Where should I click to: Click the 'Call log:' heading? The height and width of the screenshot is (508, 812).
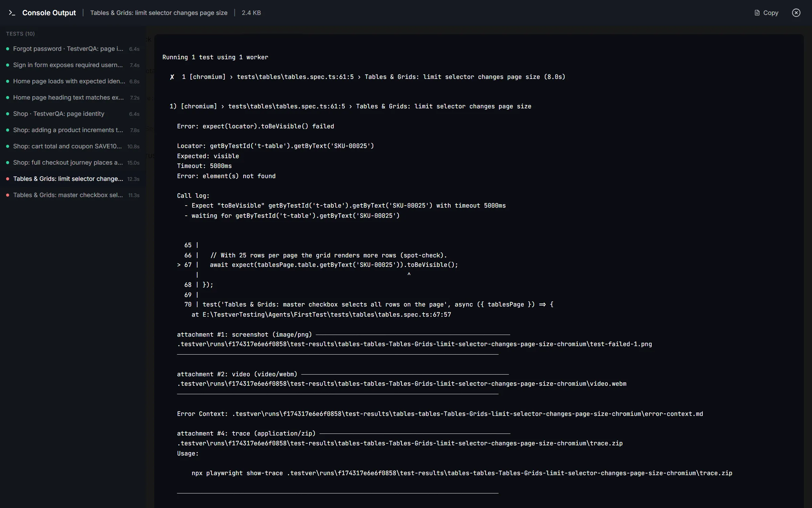pos(193,196)
